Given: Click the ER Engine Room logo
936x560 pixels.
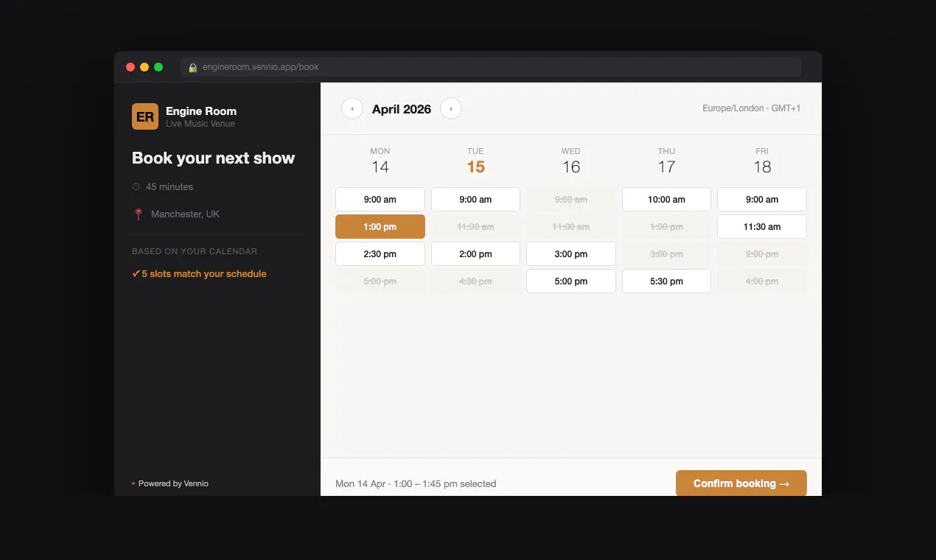Looking at the screenshot, I should [145, 116].
